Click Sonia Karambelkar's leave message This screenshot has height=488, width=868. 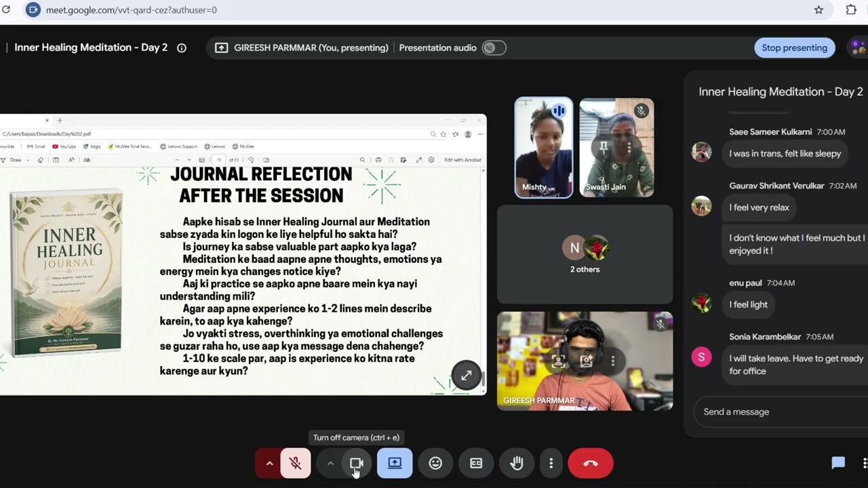coord(795,365)
